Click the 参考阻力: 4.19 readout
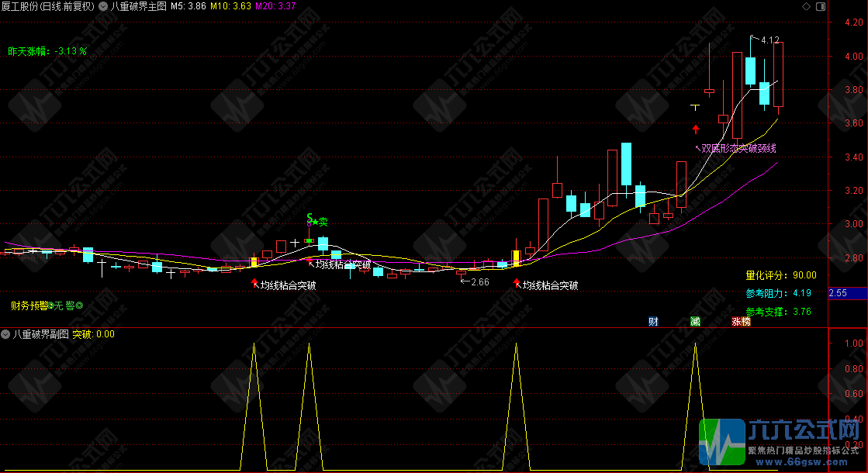The width and height of the screenshot is (868, 473). 778,293
